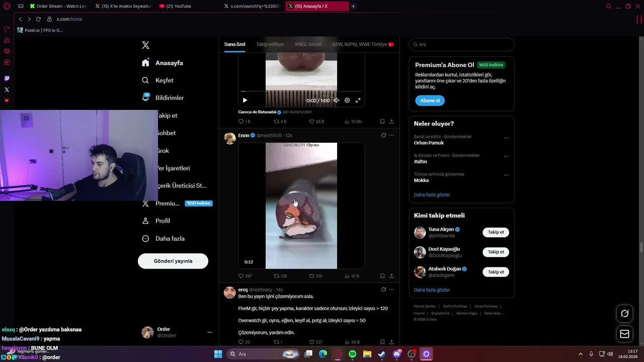Click Gönderi yayınla button
The width and height of the screenshot is (644, 362).
coord(173,261)
